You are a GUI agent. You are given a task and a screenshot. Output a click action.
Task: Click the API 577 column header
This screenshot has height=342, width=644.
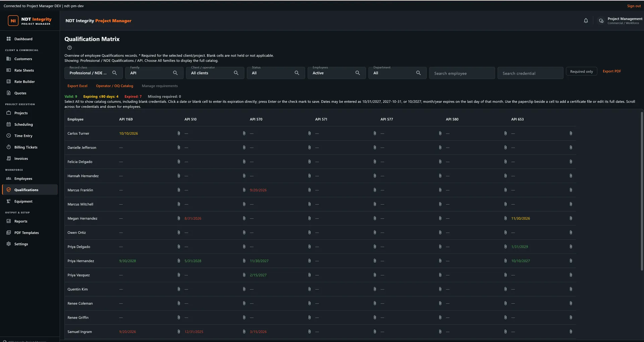pyautogui.click(x=386, y=119)
